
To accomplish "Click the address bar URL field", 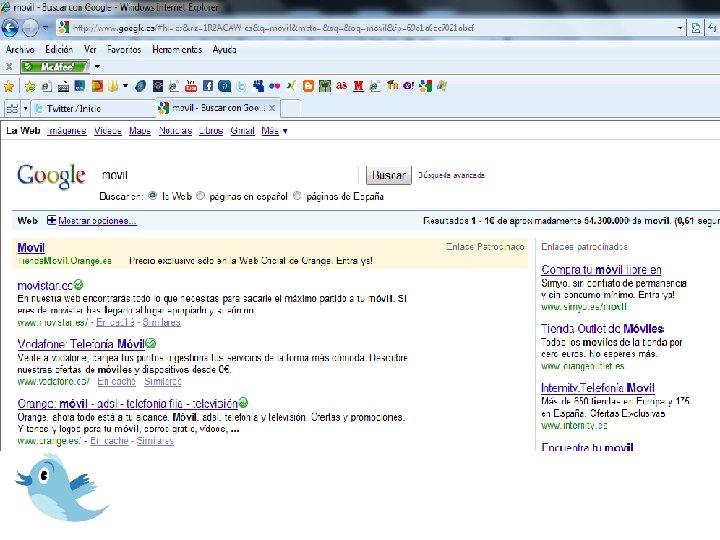I will [367, 28].
